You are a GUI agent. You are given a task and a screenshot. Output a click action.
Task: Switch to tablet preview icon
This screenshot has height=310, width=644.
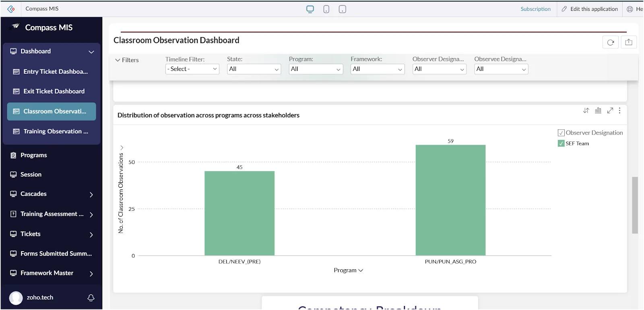pyautogui.click(x=343, y=9)
